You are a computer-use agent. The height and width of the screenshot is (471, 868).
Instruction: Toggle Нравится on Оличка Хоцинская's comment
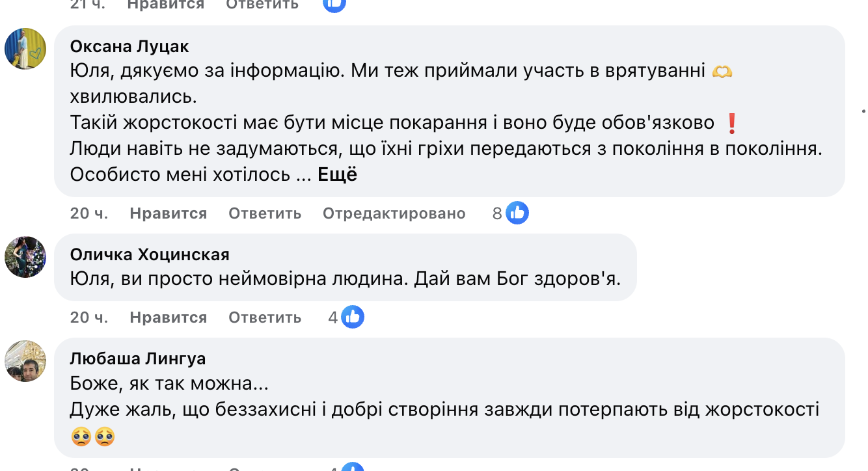click(168, 317)
